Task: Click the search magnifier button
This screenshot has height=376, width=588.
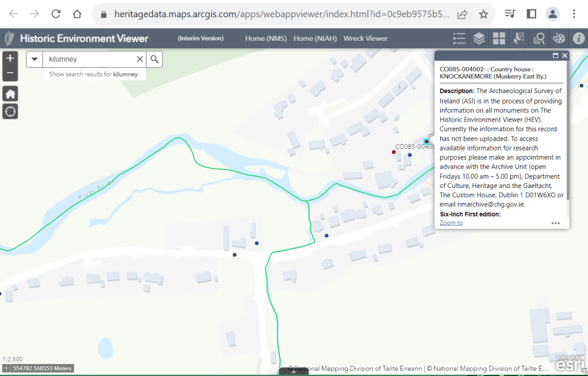Action: (x=154, y=59)
